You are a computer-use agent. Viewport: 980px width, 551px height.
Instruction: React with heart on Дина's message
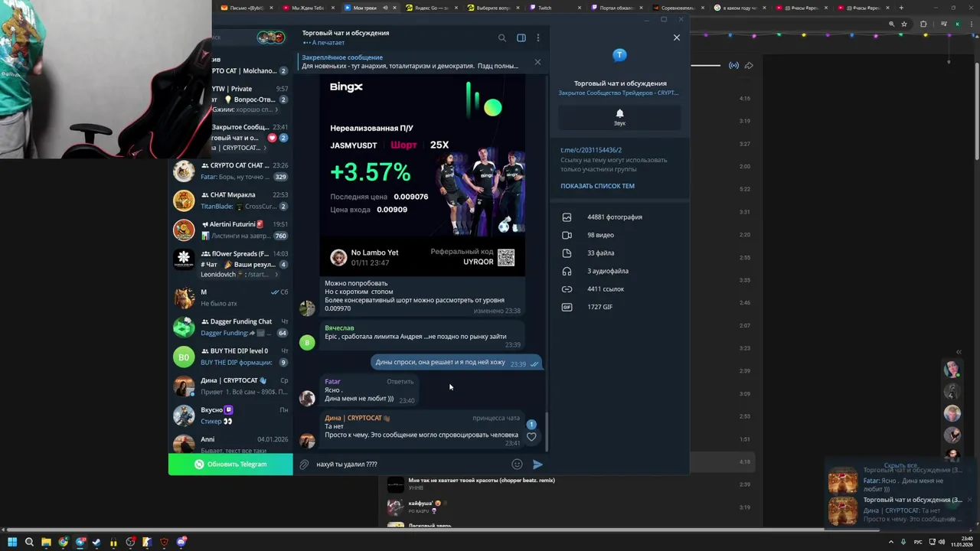pos(531,437)
